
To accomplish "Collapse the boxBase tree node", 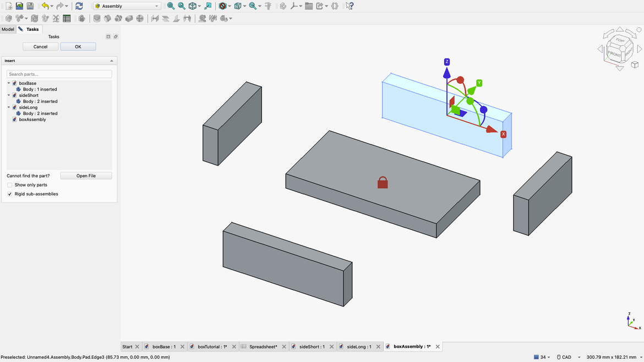I will click(x=9, y=83).
